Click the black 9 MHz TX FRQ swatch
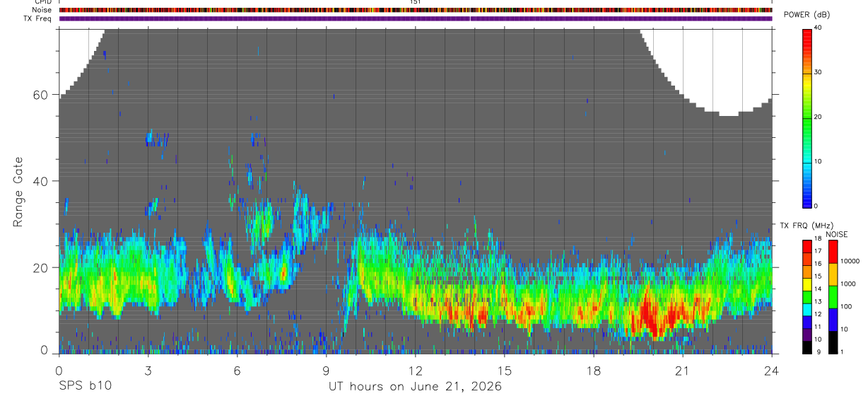The width and height of the screenshot is (868, 401). 807,347
